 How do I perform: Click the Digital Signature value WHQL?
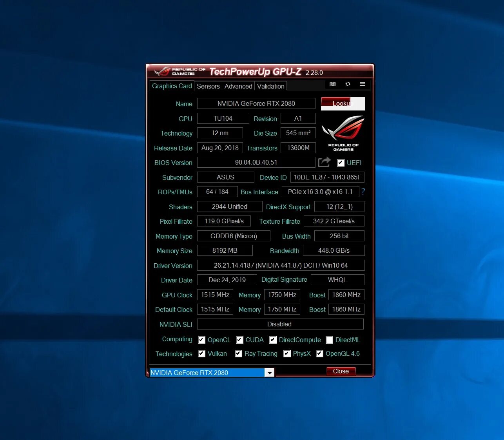click(337, 280)
